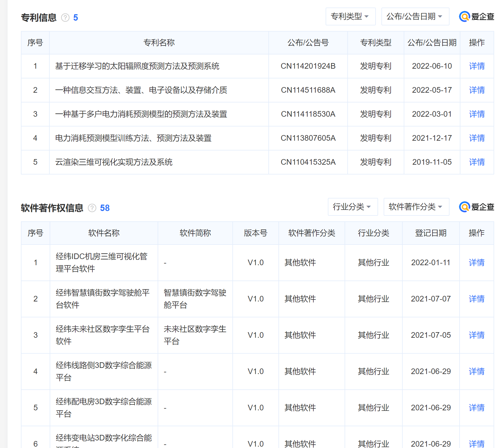Open 详情 for patent CN113807605A
This screenshot has height=448, width=500.
point(477,138)
